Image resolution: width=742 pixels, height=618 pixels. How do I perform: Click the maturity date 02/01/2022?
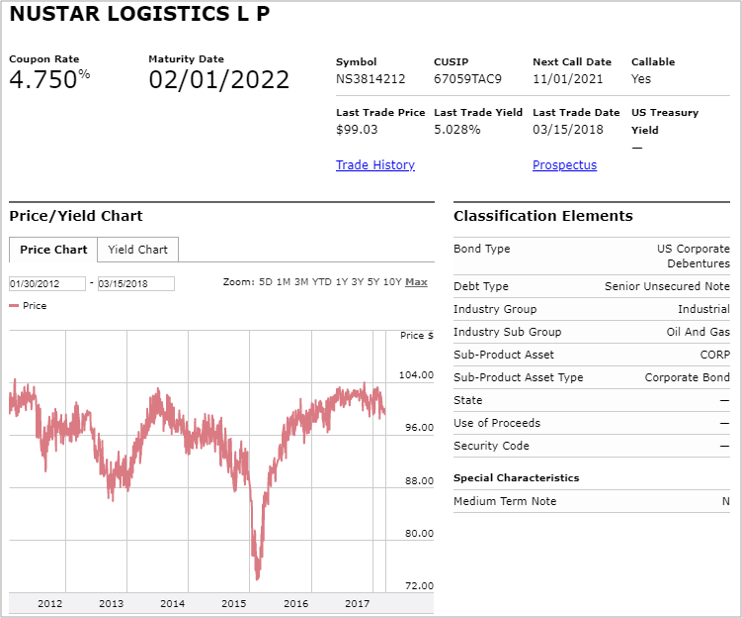point(219,79)
